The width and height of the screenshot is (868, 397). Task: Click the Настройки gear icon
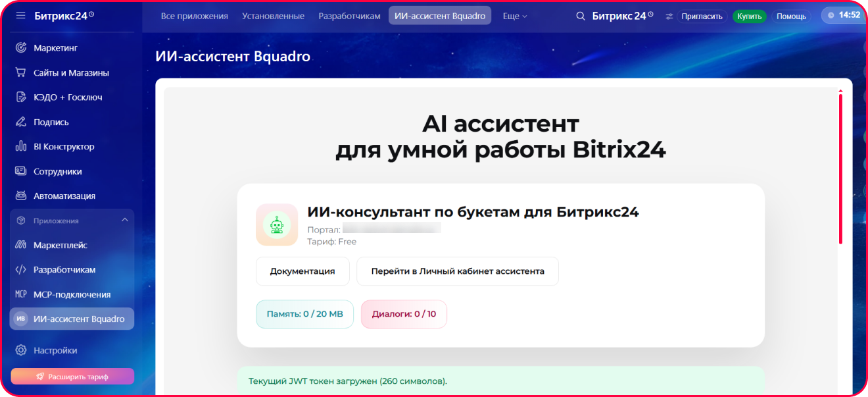21,350
